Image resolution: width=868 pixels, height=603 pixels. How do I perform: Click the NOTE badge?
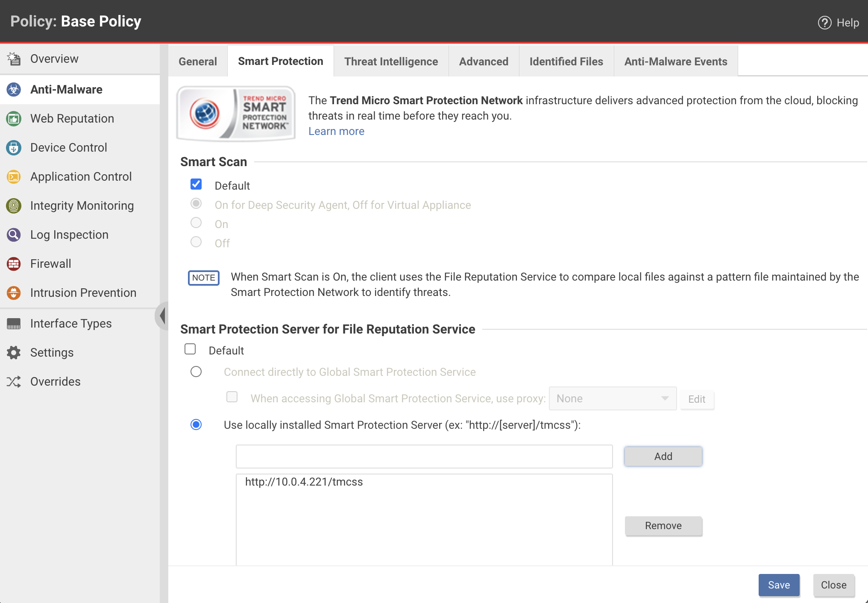click(x=204, y=278)
